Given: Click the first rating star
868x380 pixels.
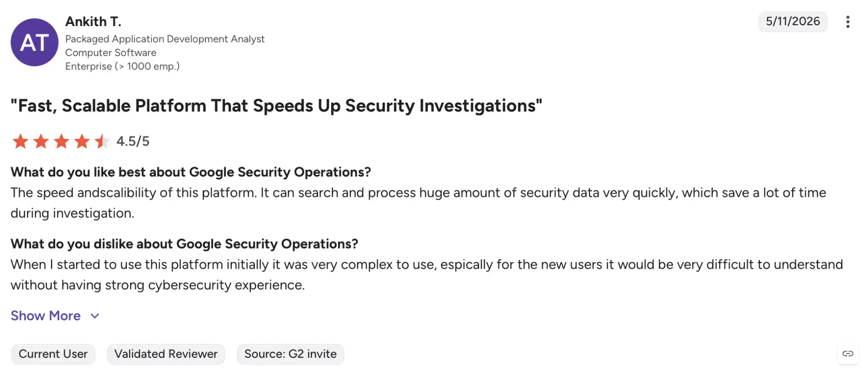Looking at the screenshot, I should tap(20, 141).
